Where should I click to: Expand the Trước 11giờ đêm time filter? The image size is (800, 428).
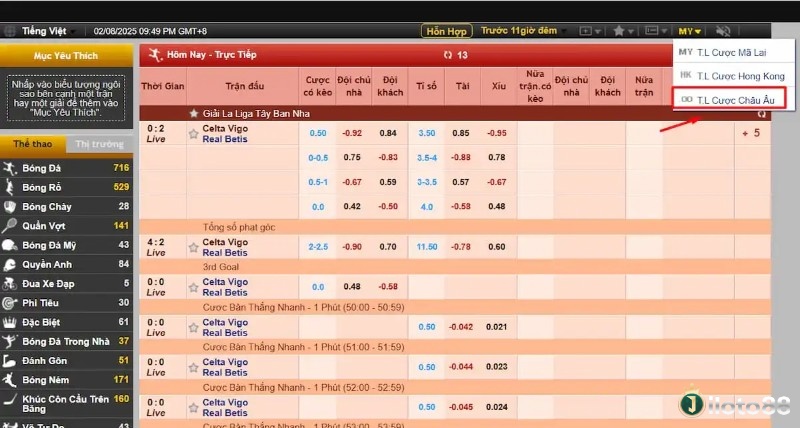click(523, 31)
